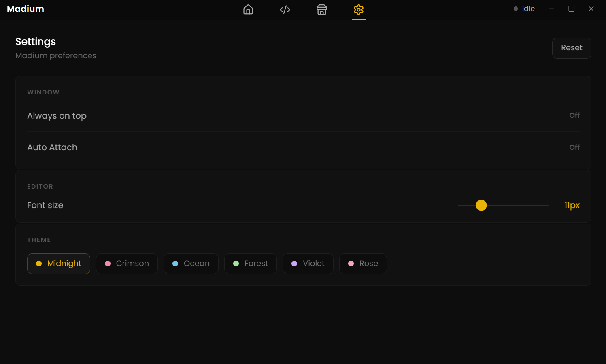Screen dimensions: 606x364
Task: Click the Font size slider handle
Action: pyautogui.click(x=481, y=205)
